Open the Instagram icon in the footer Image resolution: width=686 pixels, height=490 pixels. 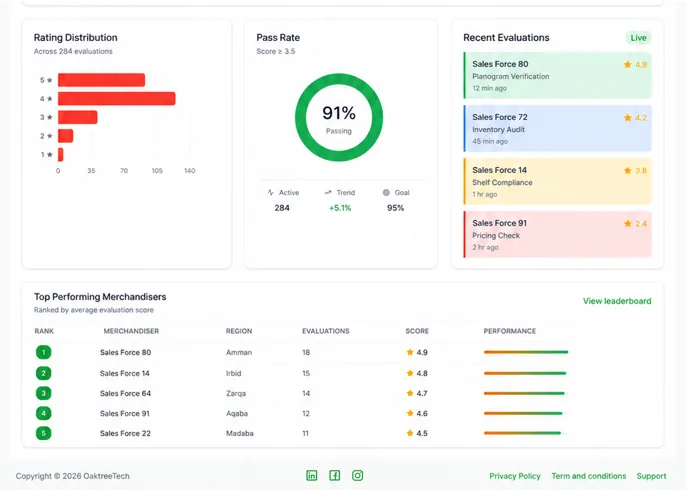click(357, 476)
